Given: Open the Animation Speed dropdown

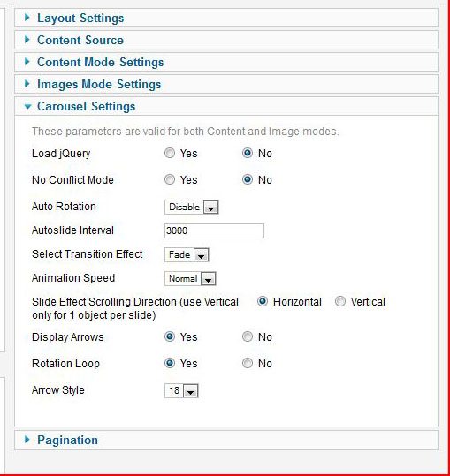Looking at the screenshot, I should (x=190, y=278).
